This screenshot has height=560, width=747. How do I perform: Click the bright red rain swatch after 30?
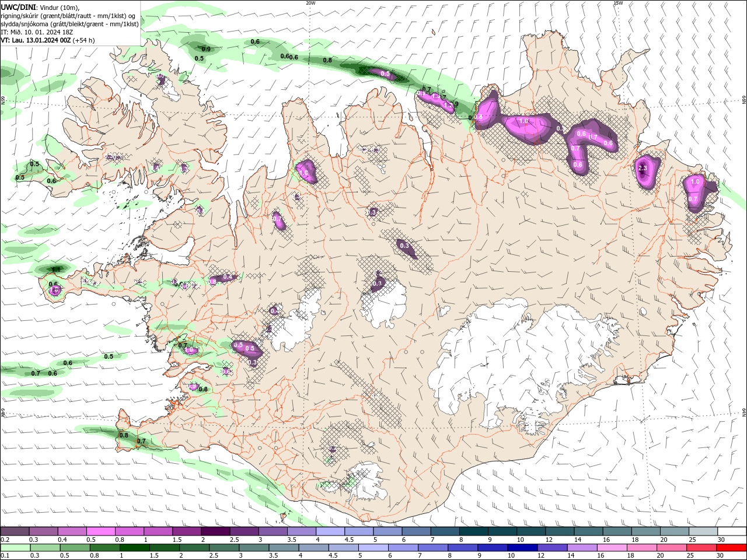[x=731, y=548]
